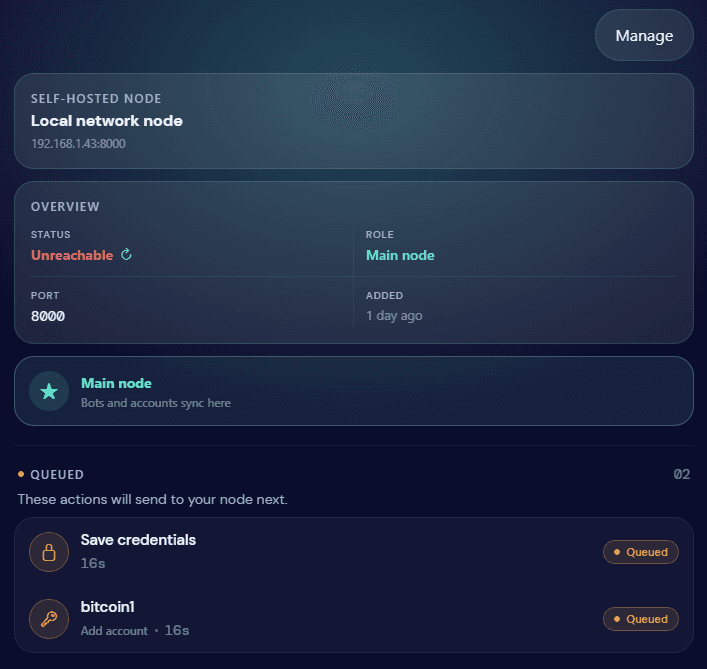707x669 pixels.
Task: Click the lock icon for Save credentials
Action: [49, 552]
